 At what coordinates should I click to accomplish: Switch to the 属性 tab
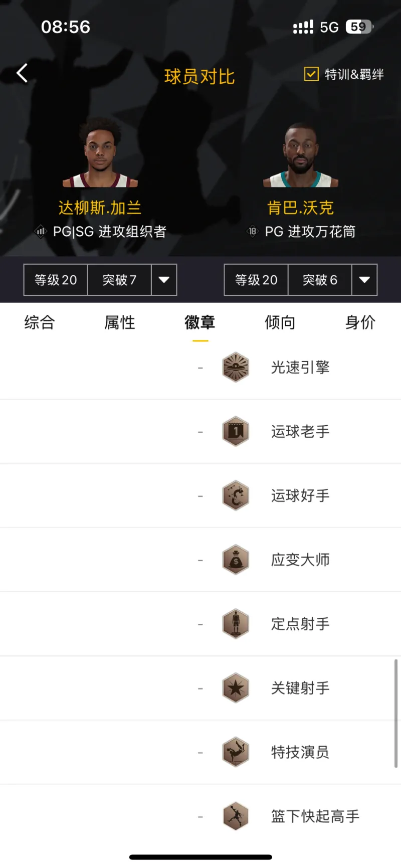120,322
